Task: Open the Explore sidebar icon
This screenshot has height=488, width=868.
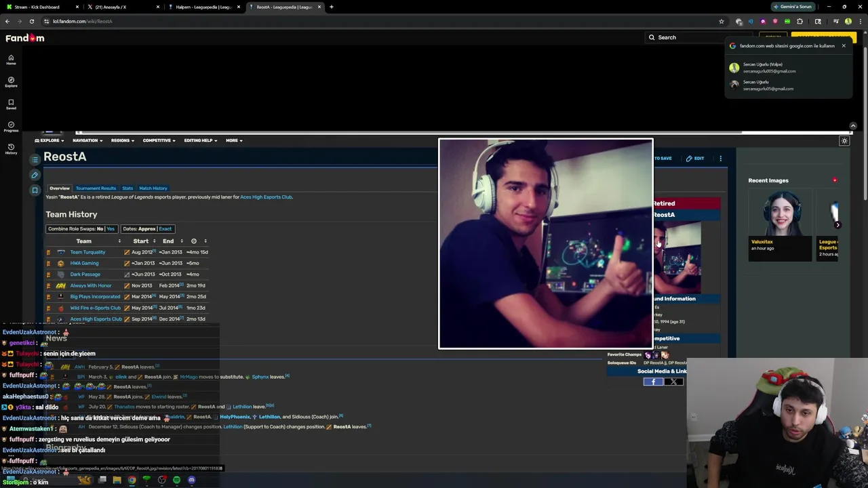Action: pyautogui.click(x=11, y=81)
